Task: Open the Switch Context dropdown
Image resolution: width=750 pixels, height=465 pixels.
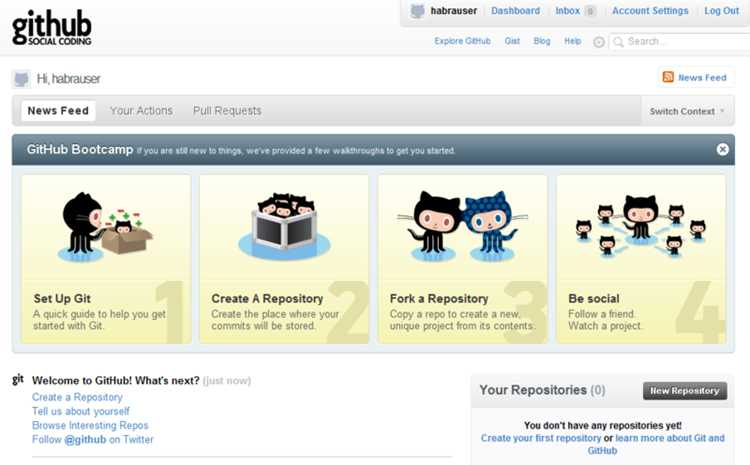Action: 686,111
